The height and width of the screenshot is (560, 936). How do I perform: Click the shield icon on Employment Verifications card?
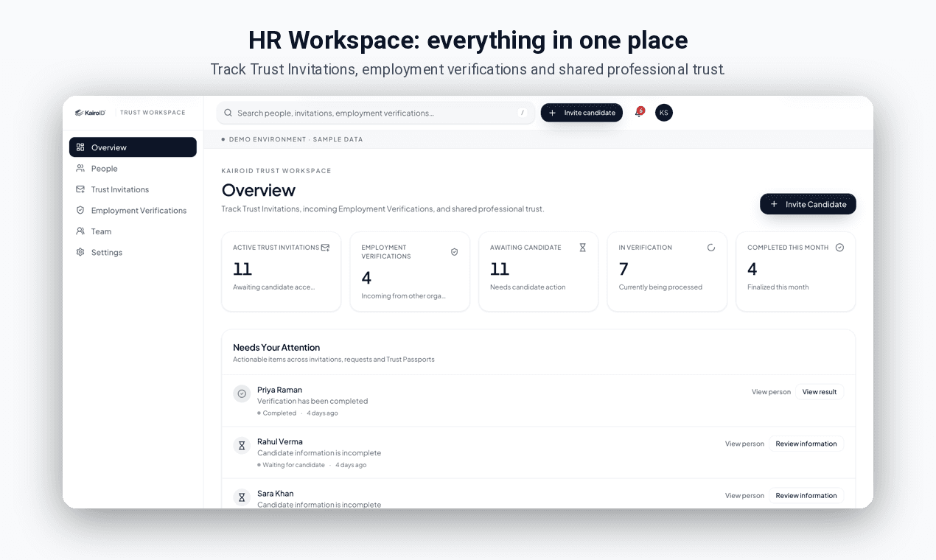(x=454, y=252)
